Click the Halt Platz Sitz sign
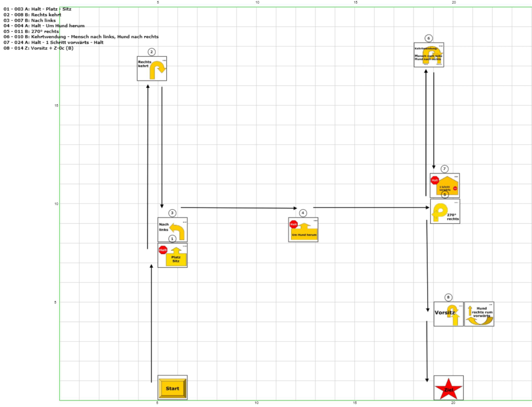 coord(172,256)
